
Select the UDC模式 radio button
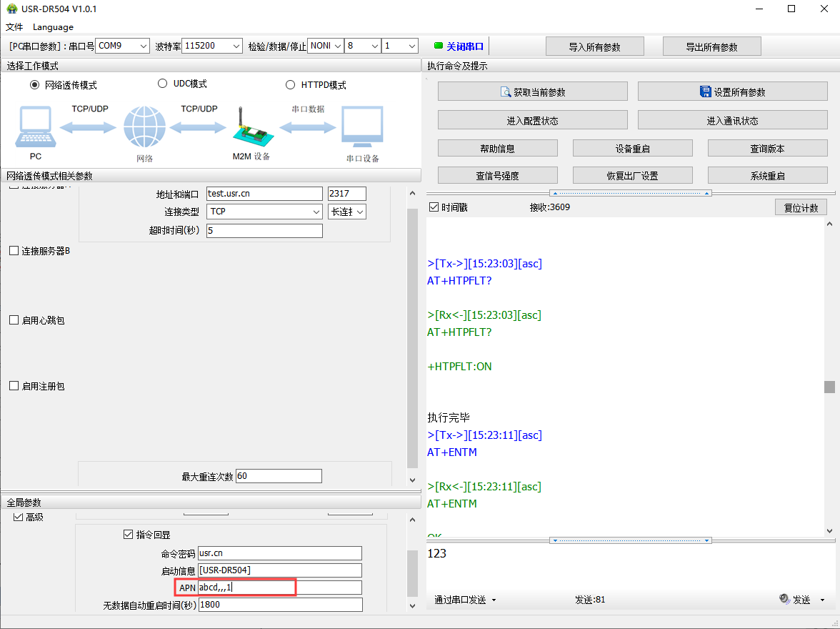coord(162,84)
